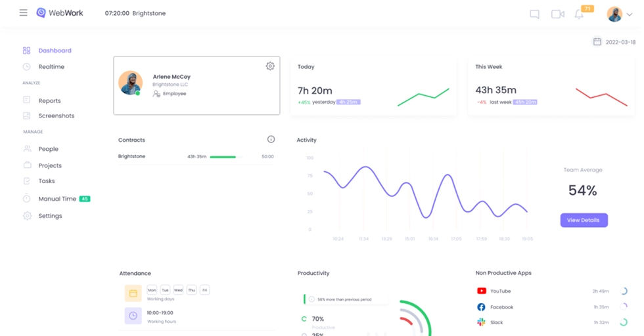The width and height of the screenshot is (644, 336).
Task: Open Projects in sidebar
Action: tap(50, 165)
